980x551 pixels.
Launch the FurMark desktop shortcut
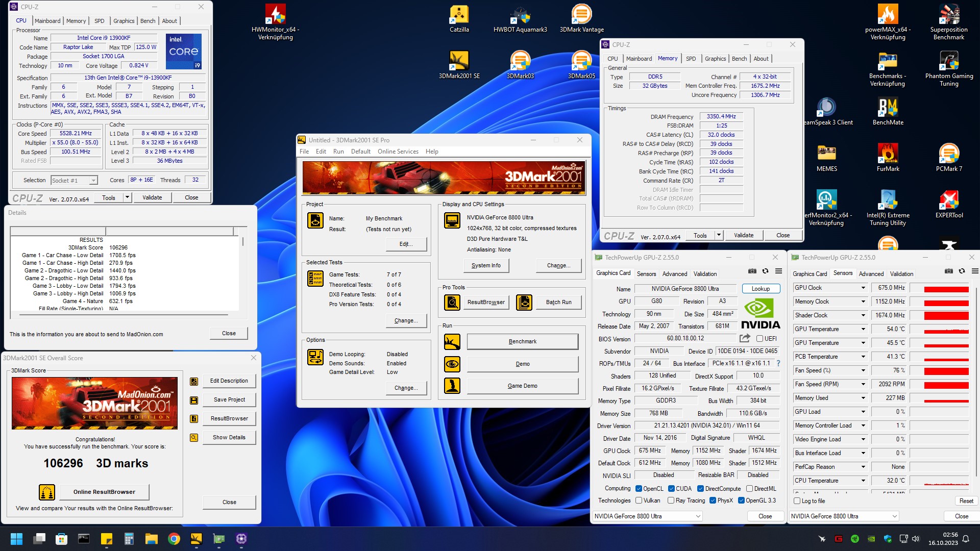pyautogui.click(x=888, y=158)
